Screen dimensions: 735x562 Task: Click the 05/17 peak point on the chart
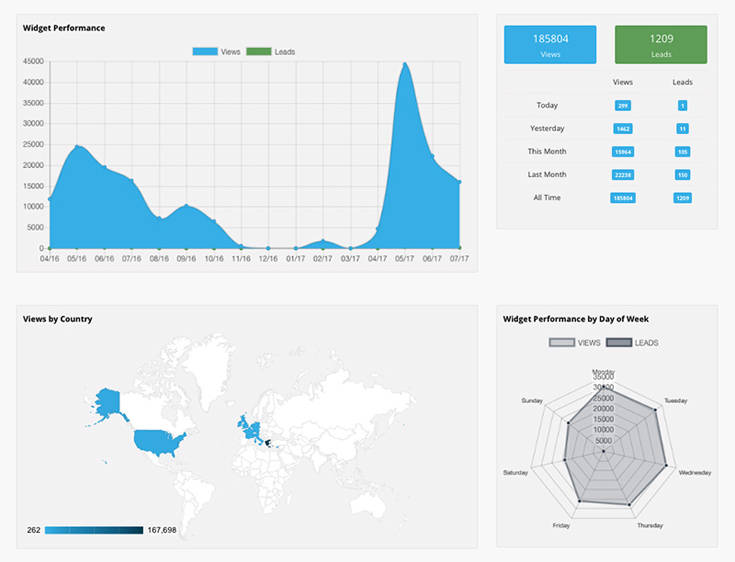pyautogui.click(x=405, y=65)
